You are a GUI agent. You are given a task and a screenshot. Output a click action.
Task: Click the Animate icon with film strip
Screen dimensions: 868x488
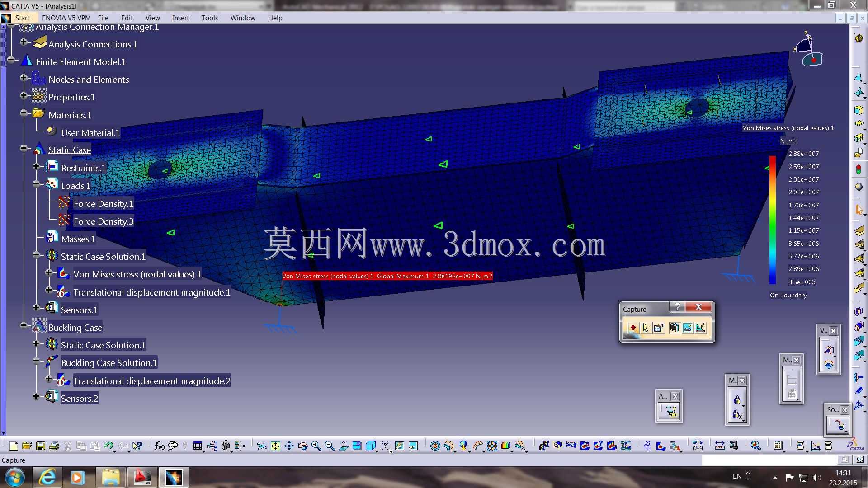[x=543, y=446]
